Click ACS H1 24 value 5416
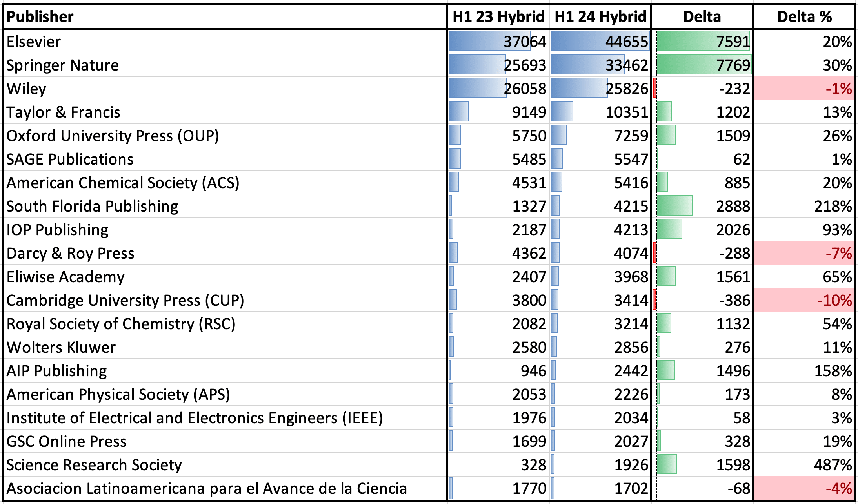The image size is (858, 504). pos(600,182)
